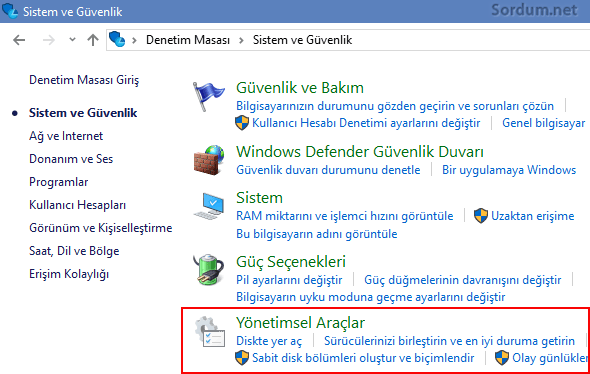Click shield icon beside Sabit disk bölümleri
590x374 pixels.
[242, 358]
